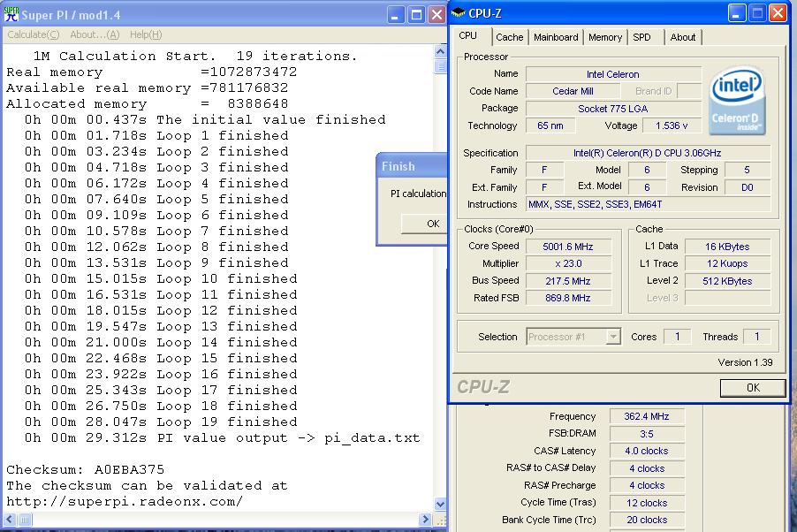
Task: Click the Core Speed value 5001.6 MHz
Action: coord(568,247)
